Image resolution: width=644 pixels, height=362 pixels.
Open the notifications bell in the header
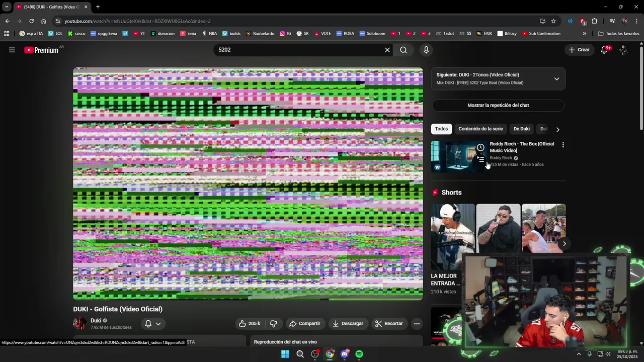(x=604, y=50)
